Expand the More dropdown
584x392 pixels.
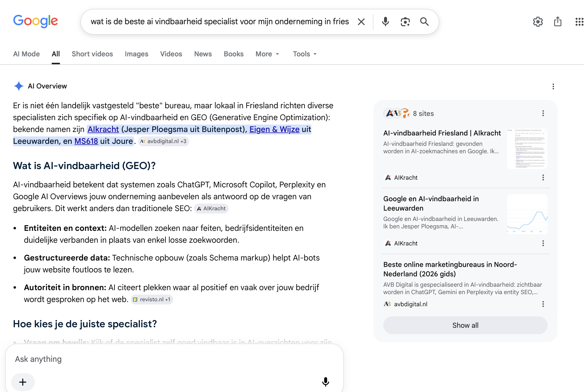267,54
